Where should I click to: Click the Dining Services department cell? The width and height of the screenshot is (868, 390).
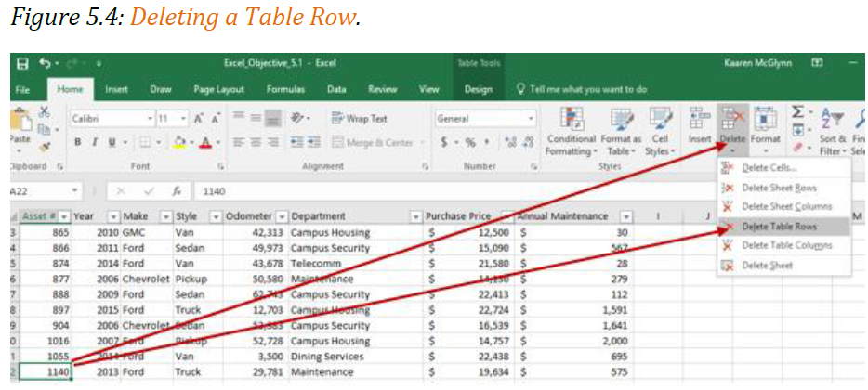point(355,357)
